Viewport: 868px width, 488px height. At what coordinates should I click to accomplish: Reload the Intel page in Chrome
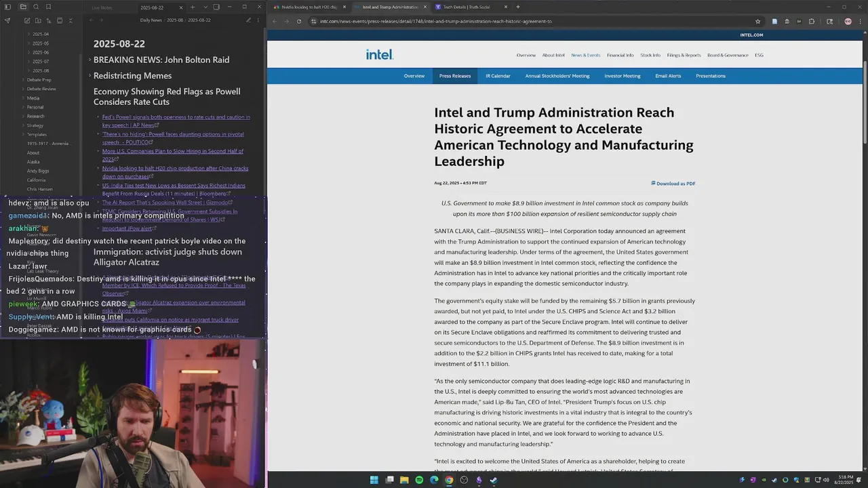pyautogui.click(x=298, y=21)
